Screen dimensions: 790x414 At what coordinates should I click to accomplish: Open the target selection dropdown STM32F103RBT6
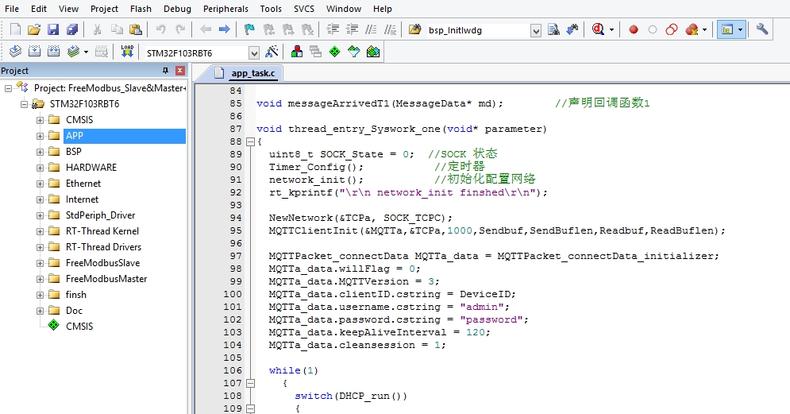(254, 53)
